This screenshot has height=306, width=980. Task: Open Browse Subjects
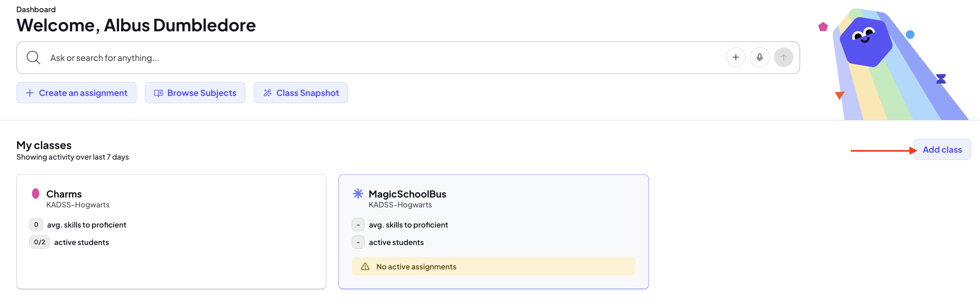click(x=195, y=93)
